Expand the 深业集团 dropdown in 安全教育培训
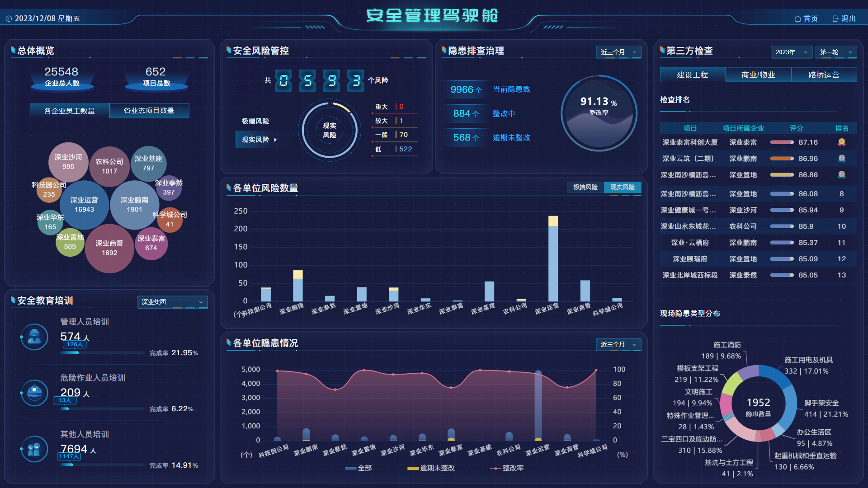This screenshot has width=868, height=488. pos(172,302)
